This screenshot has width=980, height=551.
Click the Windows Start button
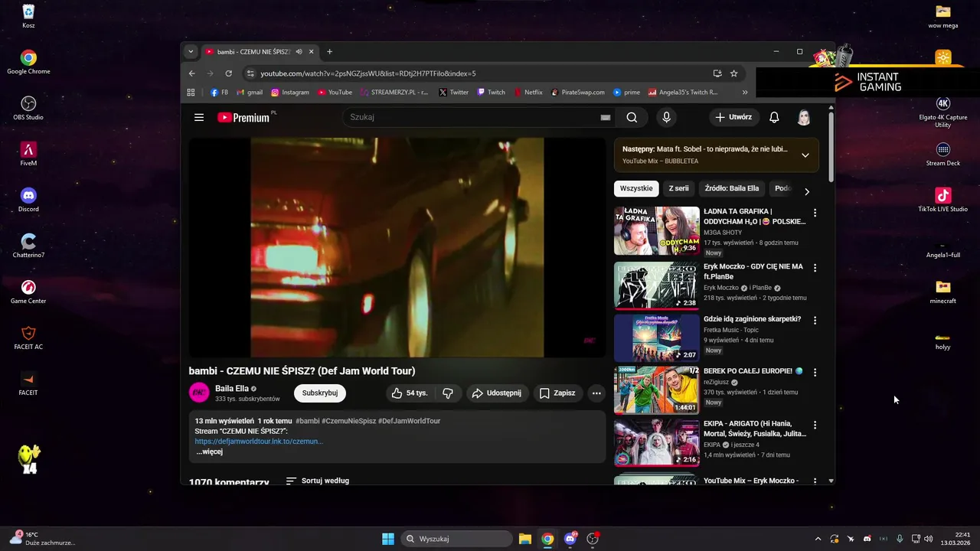point(388,539)
